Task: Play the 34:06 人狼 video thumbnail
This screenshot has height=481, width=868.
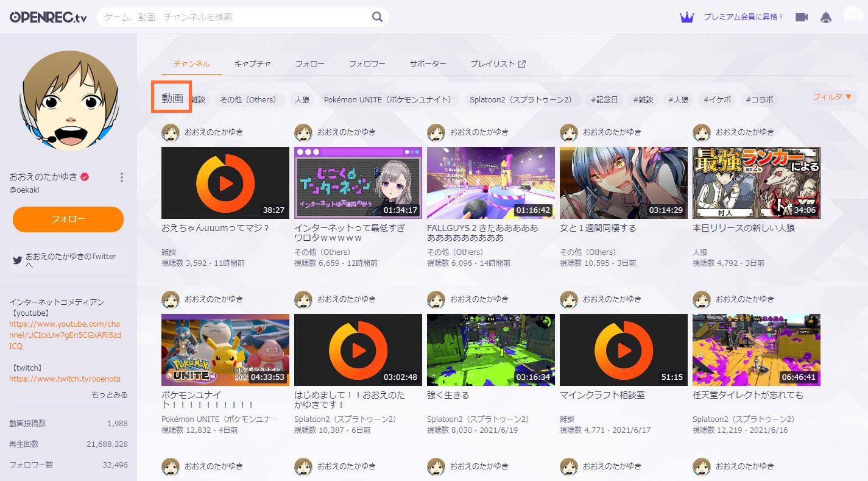Action: click(x=757, y=182)
